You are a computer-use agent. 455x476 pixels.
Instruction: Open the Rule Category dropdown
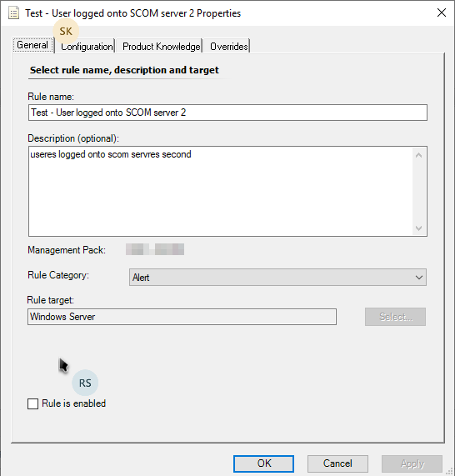click(277, 277)
